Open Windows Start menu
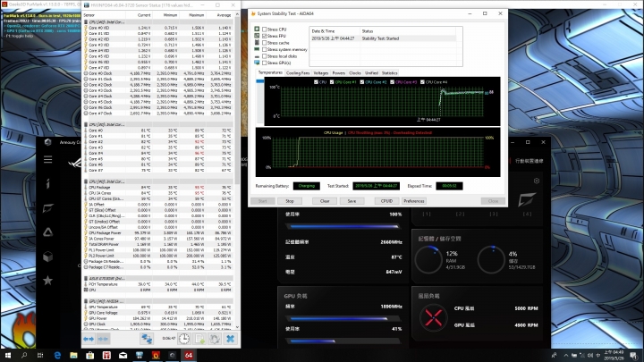Image resolution: width=644 pixels, height=362 pixels. click(8, 356)
